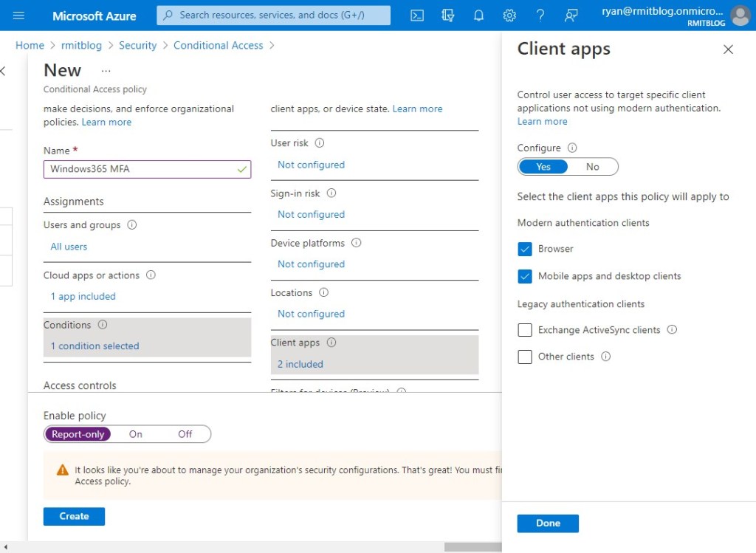Show info for User risk
The width and height of the screenshot is (756, 553).
tap(320, 142)
